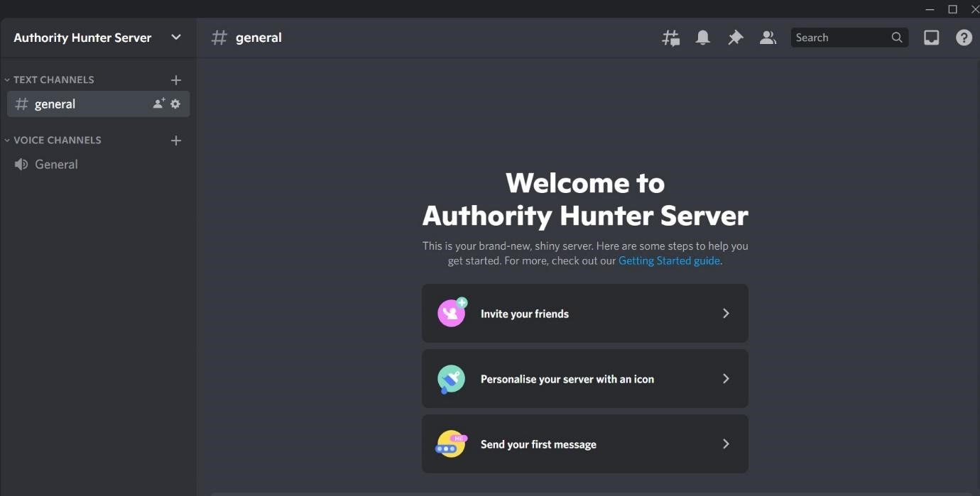Screen dimensions: 980x496
Task: Join the General voice channel
Action: (98, 164)
